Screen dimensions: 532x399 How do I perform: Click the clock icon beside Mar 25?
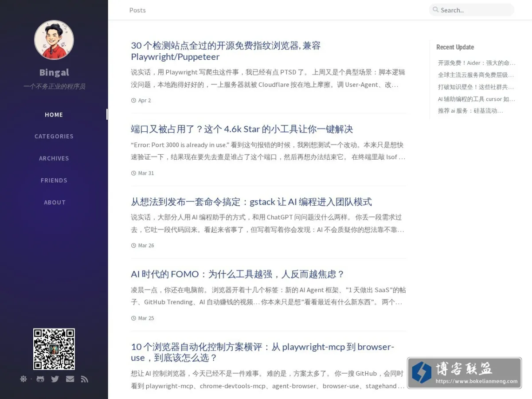click(x=133, y=318)
